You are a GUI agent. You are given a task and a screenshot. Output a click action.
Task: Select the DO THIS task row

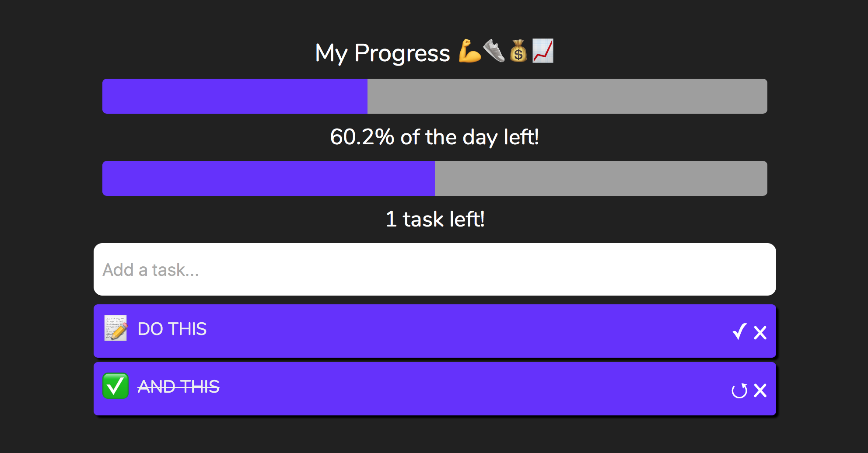click(394, 331)
